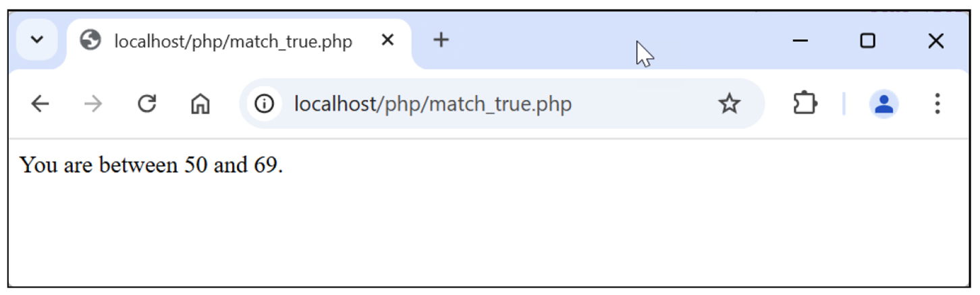The image size is (980, 295).
Task: Focus the address bar URL
Action: (x=432, y=104)
